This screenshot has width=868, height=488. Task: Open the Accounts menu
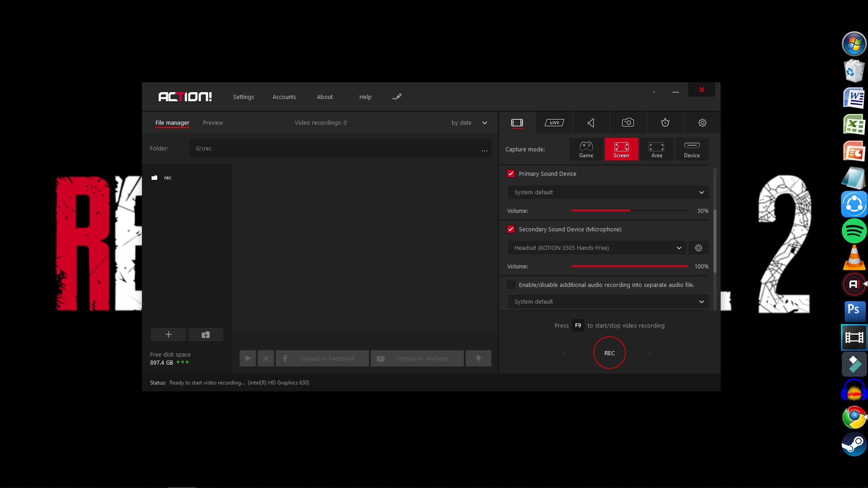[284, 97]
